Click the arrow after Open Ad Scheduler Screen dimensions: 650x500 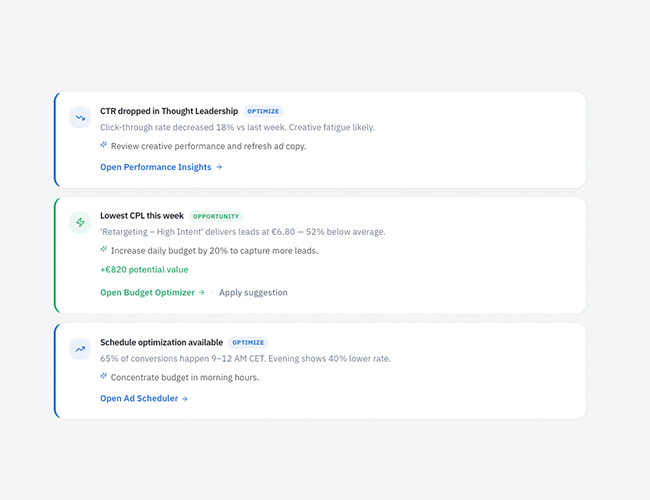click(185, 398)
